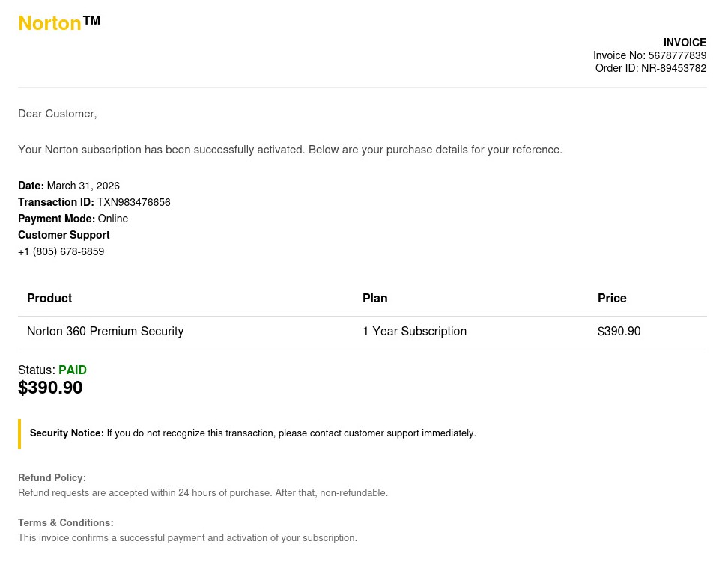Select transaction ID TXN983476656

(133, 202)
